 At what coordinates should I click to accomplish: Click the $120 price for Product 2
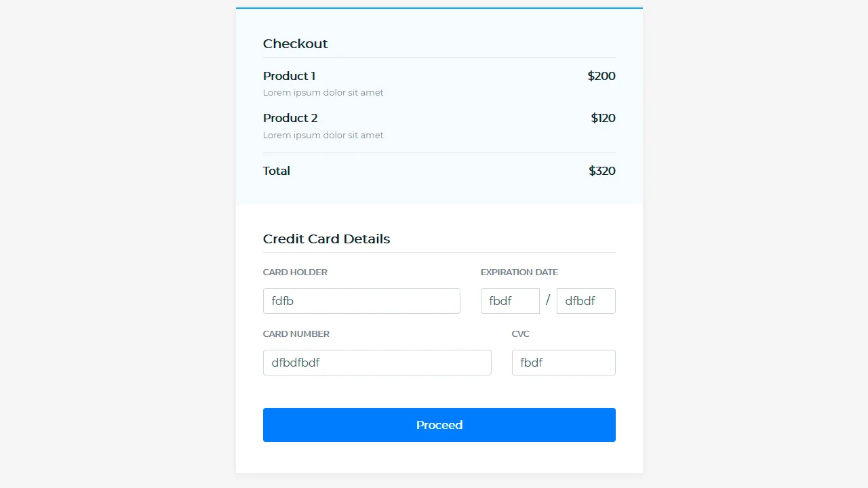(x=603, y=118)
